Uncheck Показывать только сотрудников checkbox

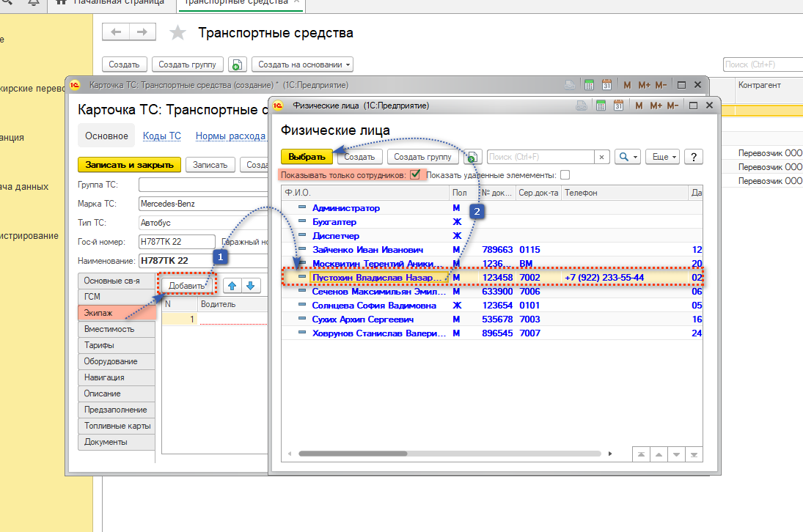(x=416, y=175)
